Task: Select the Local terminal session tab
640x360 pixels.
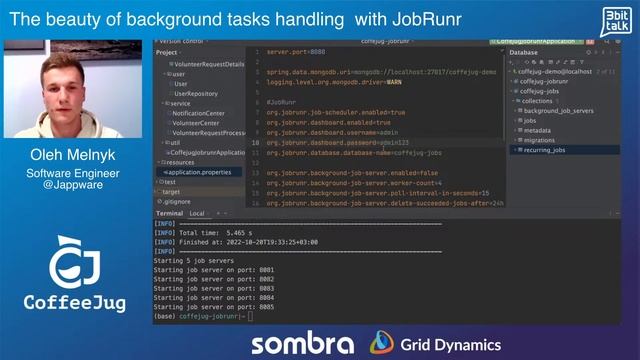Action: point(197,213)
